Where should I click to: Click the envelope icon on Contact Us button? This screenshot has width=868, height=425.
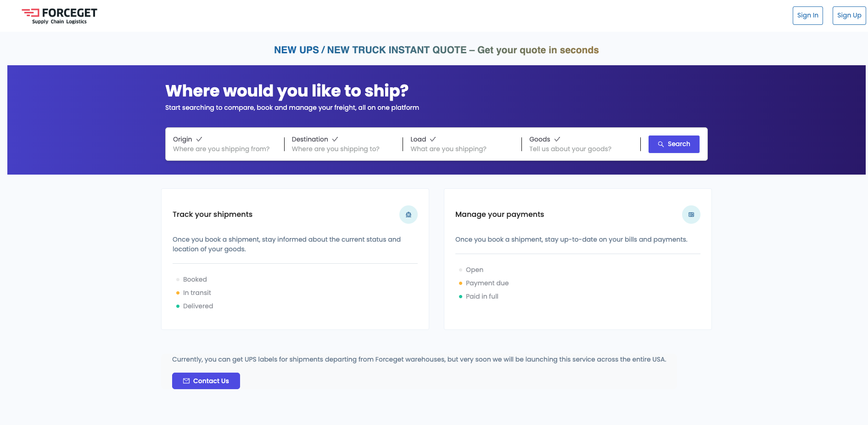click(186, 380)
